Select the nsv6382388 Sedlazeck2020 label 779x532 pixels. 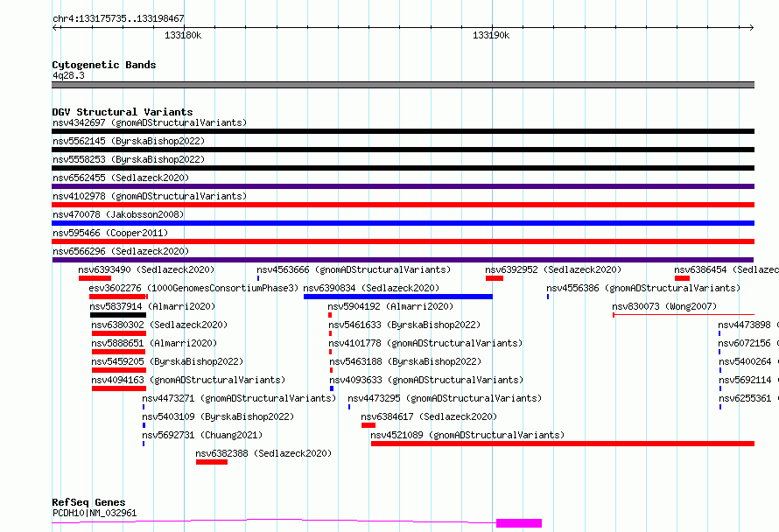pyautogui.click(x=263, y=453)
